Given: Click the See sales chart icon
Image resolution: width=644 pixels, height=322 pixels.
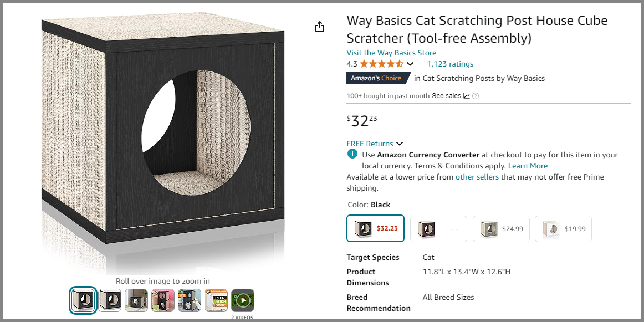Looking at the screenshot, I should click(467, 96).
